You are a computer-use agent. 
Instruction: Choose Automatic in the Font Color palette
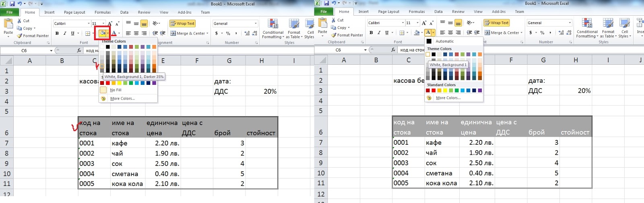pyautogui.click(x=444, y=41)
